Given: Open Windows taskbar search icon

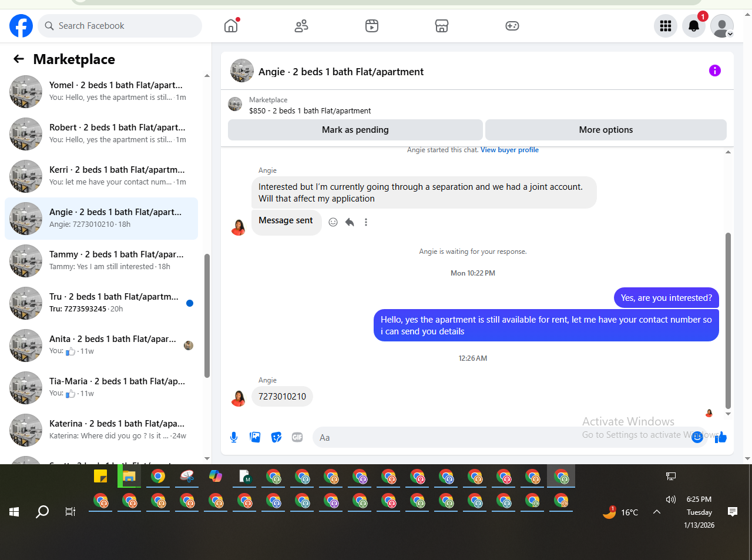Looking at the screenshot, I should coord(42,512).
